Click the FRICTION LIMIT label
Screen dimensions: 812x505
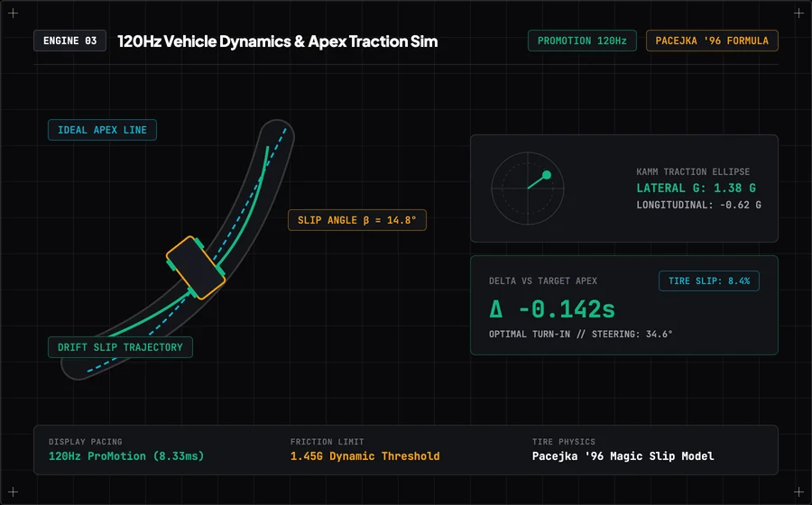[x=327, y=442]
